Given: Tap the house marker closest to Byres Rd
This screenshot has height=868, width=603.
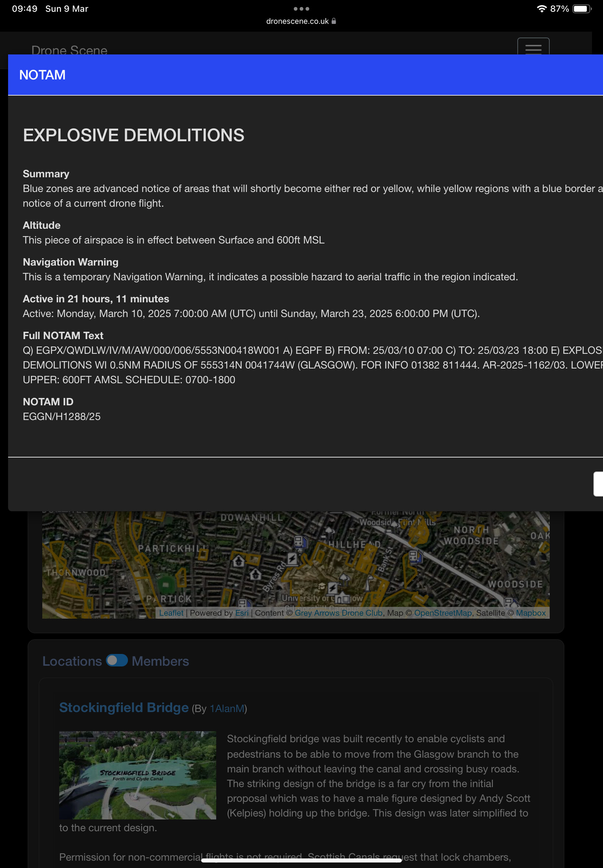Looking at the screenshot, I should (x=256, y=574).
